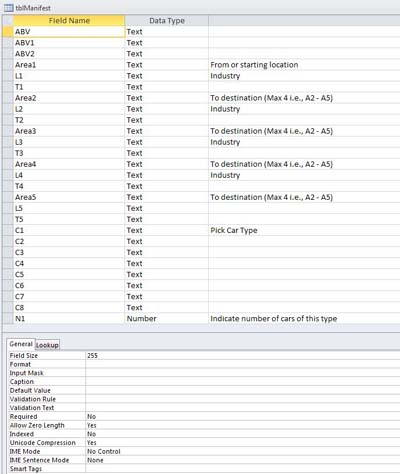The height and width of the screenshot is (474, 400).
Task: Click the Field Name column header
Action: [x=69, y=21]
